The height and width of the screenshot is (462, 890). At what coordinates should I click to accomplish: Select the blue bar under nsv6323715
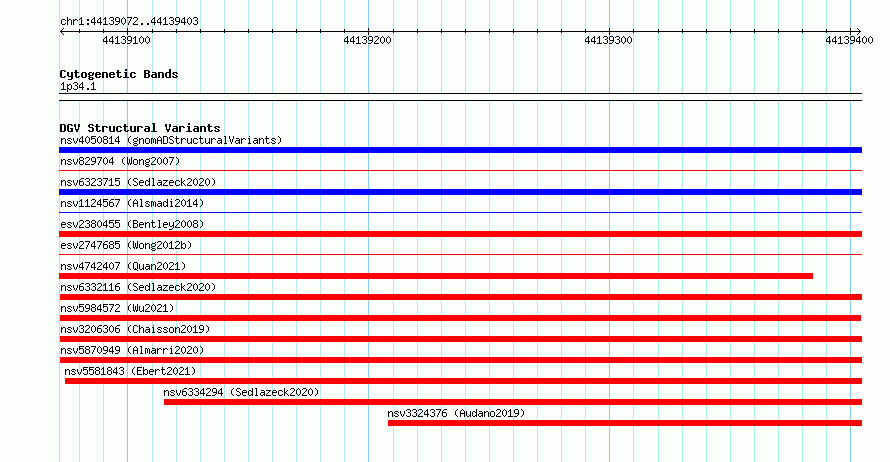coord(460,192)
